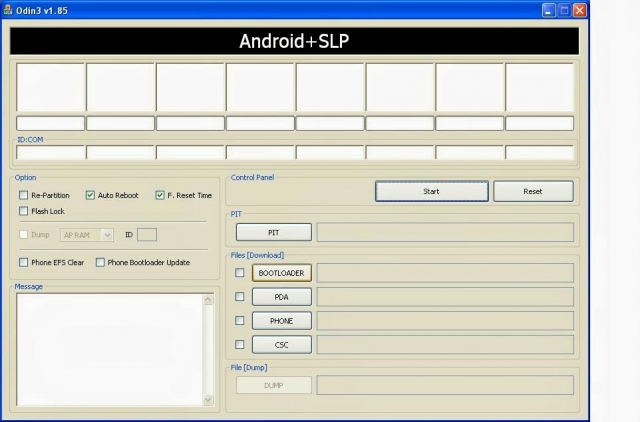Image resolution: width=640 pixels, height=422 pixels.
Task: Toggle the F. Reset Time checkbox
Action: [x=160, y=195]
